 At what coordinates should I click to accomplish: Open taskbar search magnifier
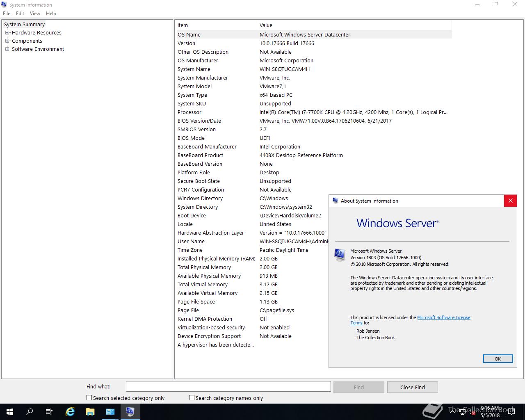(x=30, y=411)
